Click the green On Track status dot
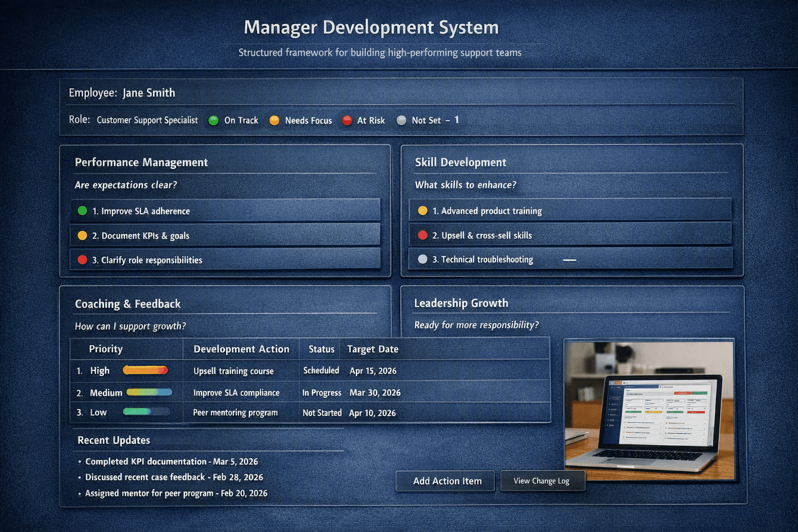798x532 pixels. (x=213, y=121)
